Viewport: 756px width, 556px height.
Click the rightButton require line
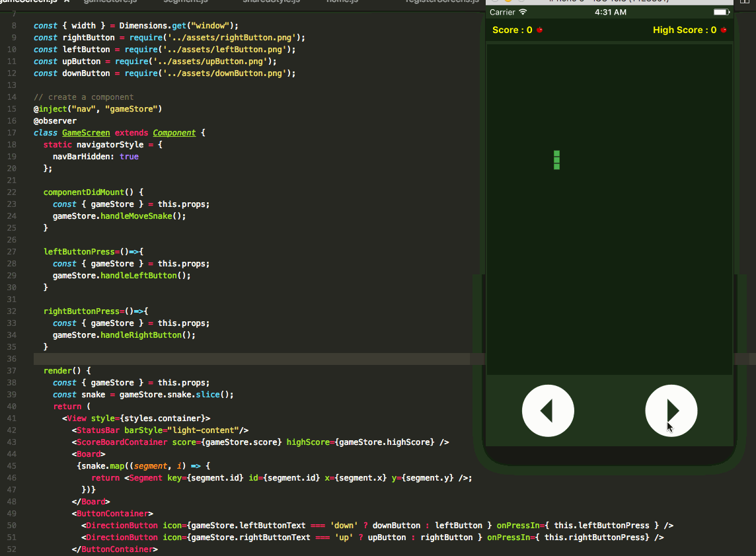(x=169, y=38)
